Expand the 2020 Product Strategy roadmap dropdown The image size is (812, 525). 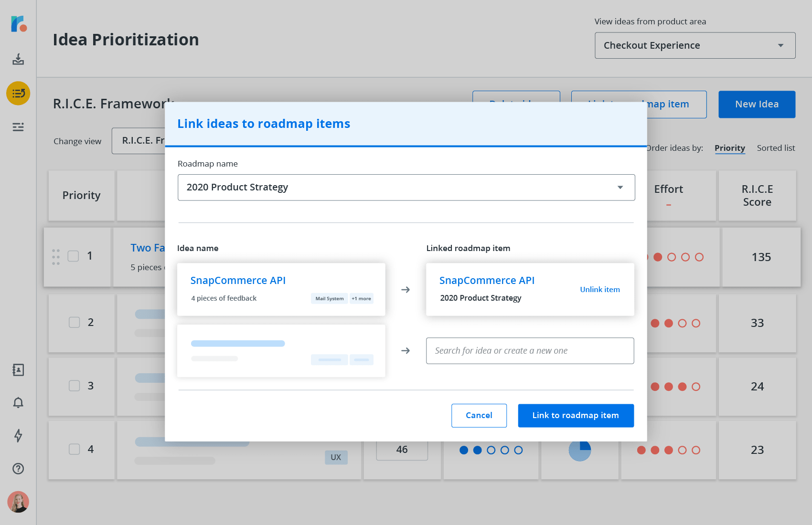[406, 188]
